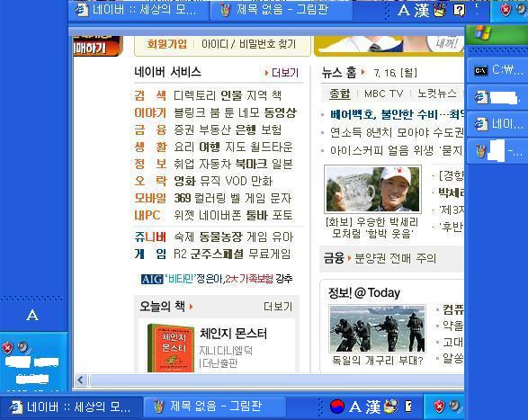Image resolution: width=528 pixels, height=420 pixels.
Task: Open the VOD service link
Action: pos(236,181)
